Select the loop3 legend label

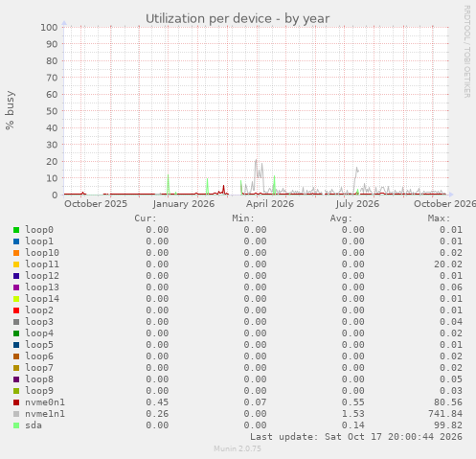pyautogui.click(x=39, y=322)
